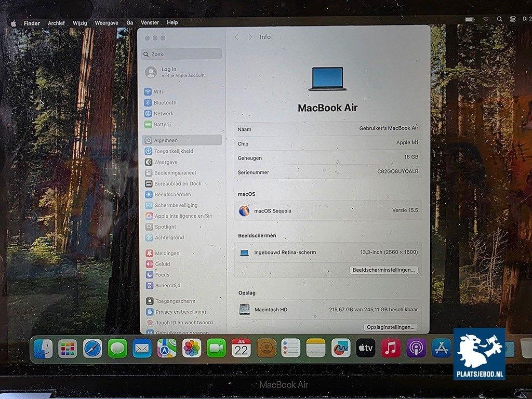Click the Opslaginstellingen button

click(391, 327)
